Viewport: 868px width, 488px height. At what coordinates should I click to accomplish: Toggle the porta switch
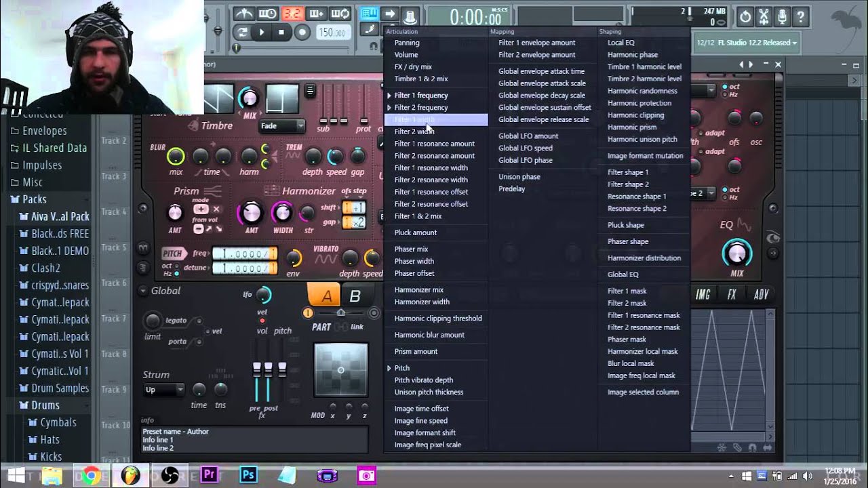[199, 342]
